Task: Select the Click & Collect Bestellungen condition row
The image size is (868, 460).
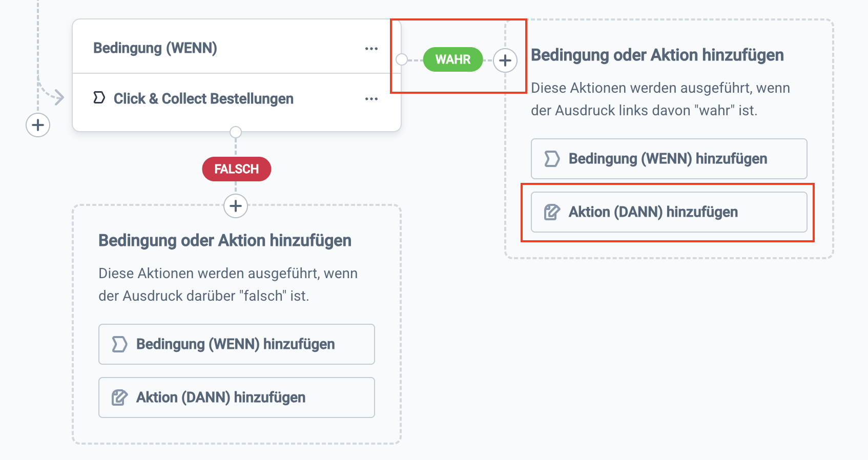Action: point(203,99)
